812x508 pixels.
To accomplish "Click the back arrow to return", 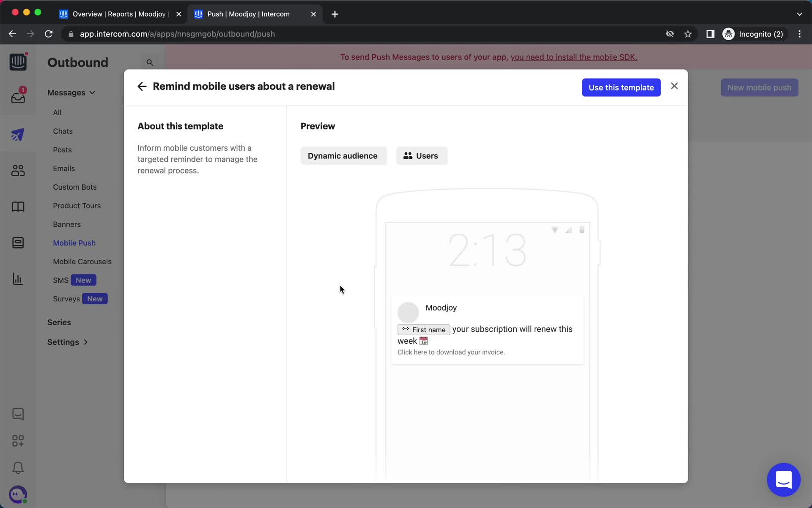I will 142,87.
